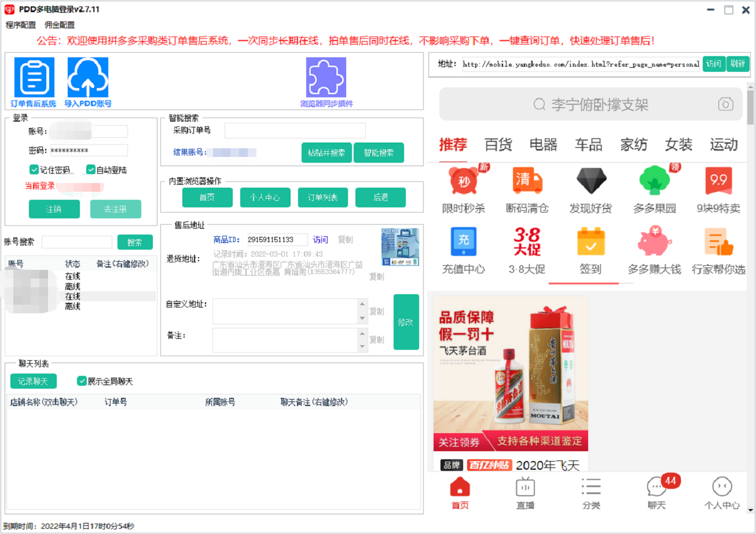Click the 导入PDD账号 cloud upload icon
This screenshot has height=534, width=756.
pos(87,78)
